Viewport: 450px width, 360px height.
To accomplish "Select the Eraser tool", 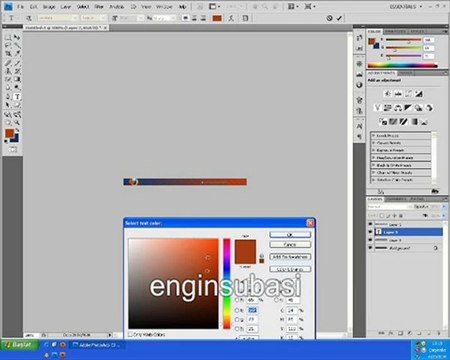I will coord(8,79).
